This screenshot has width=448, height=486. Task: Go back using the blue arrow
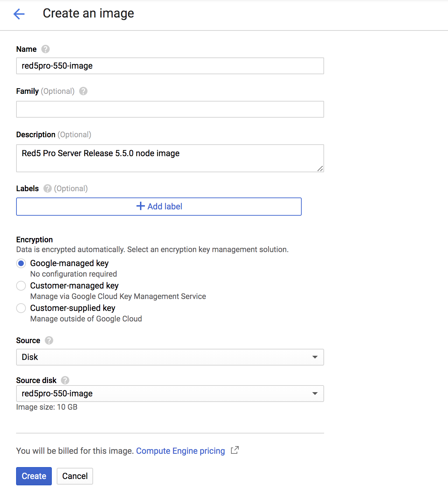click(19, 14)
